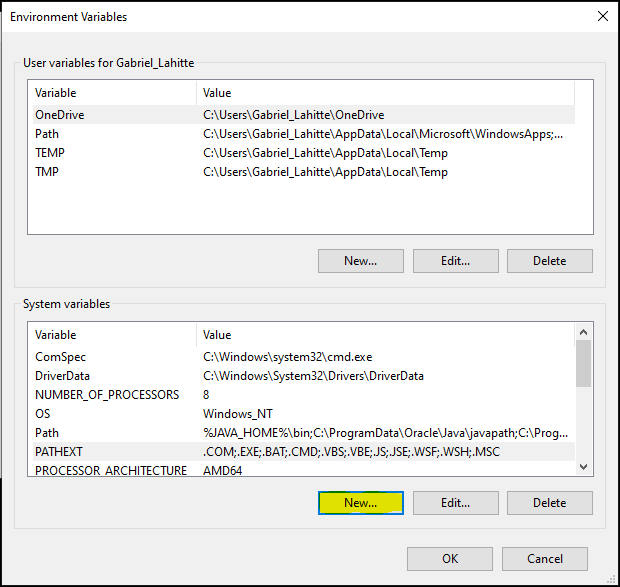
Task: Select the user Path variable row
Action: click(47, 134)
